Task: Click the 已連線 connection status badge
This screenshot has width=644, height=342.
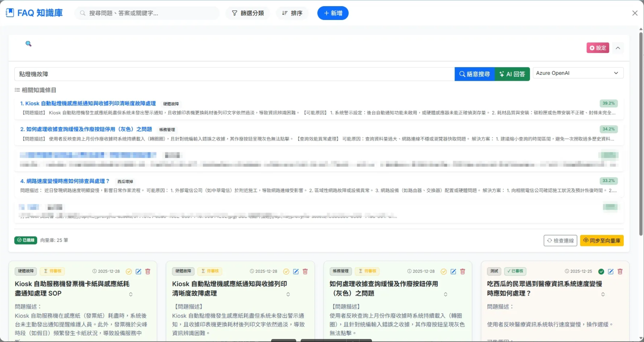Action: [25, 240]
